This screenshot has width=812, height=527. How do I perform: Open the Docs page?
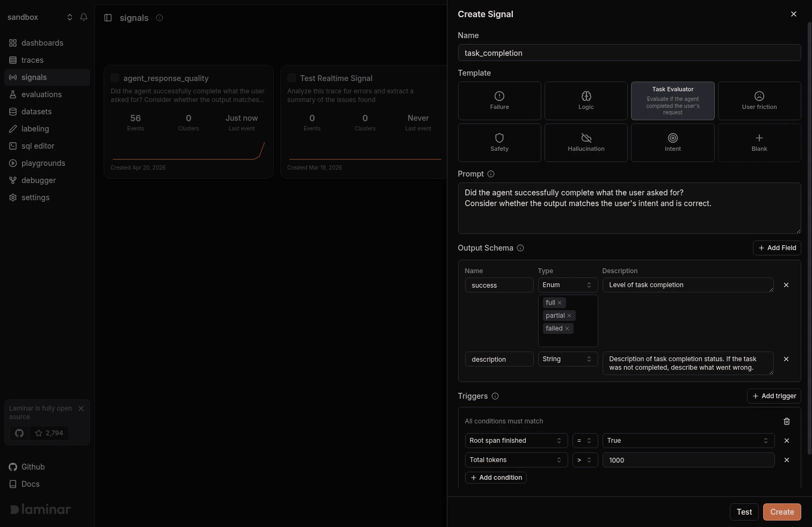(x=30, y=484)
